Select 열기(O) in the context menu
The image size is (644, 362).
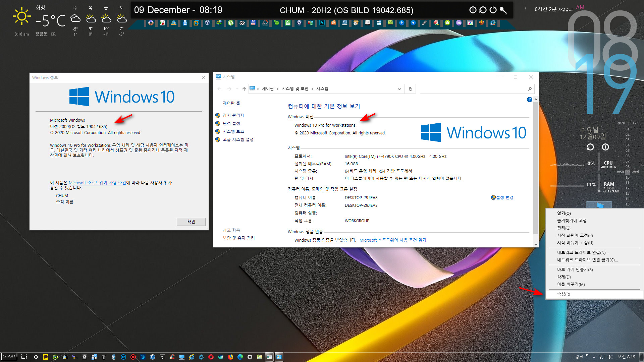[594, 213]
